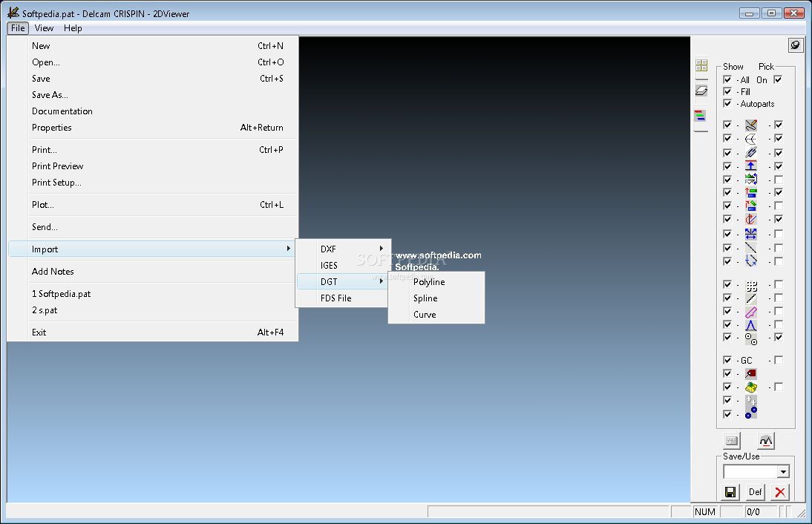The width and height of the screenshot is (812, 524).
Task: Select Print Preview entry
Action: [154, 166]
